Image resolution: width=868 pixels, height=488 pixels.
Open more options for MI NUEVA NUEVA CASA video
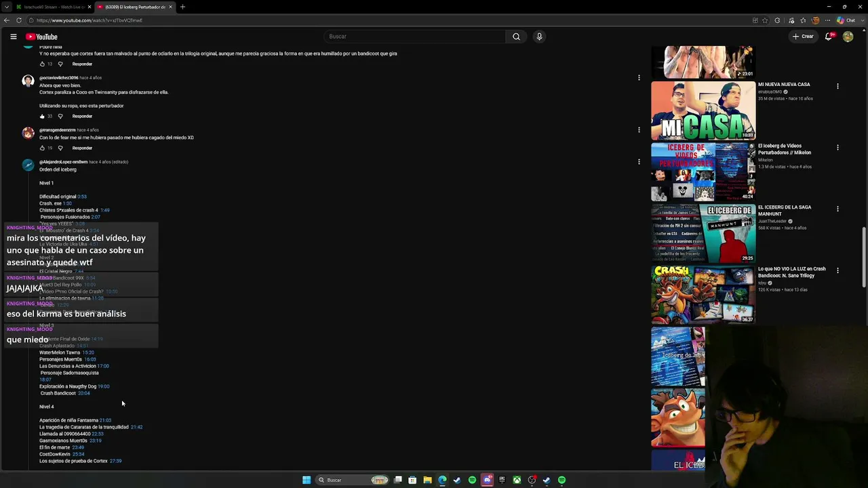tap(837, 86)
